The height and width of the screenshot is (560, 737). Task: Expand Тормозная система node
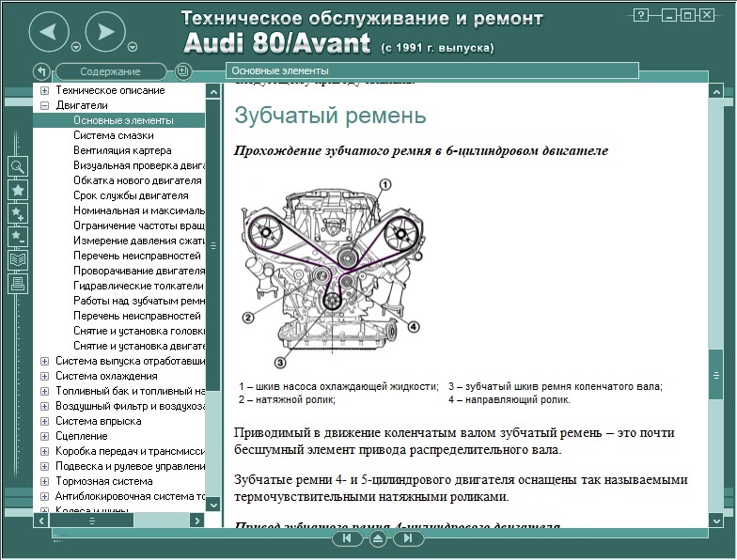tap(45, 481)
